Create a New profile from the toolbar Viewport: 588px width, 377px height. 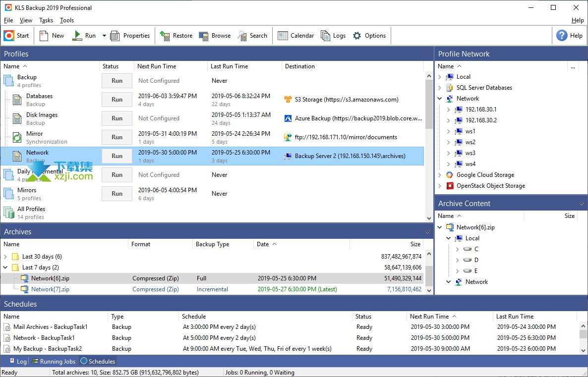(52, 36)
